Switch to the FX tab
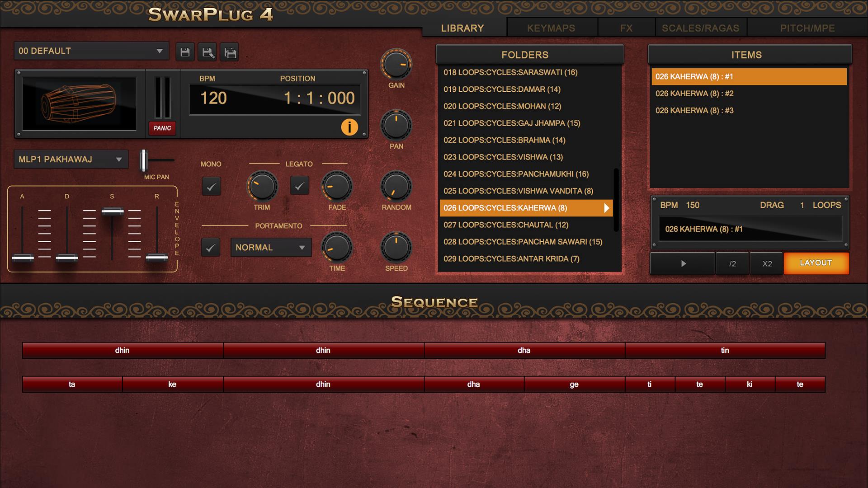 click(x=626, y=28)
